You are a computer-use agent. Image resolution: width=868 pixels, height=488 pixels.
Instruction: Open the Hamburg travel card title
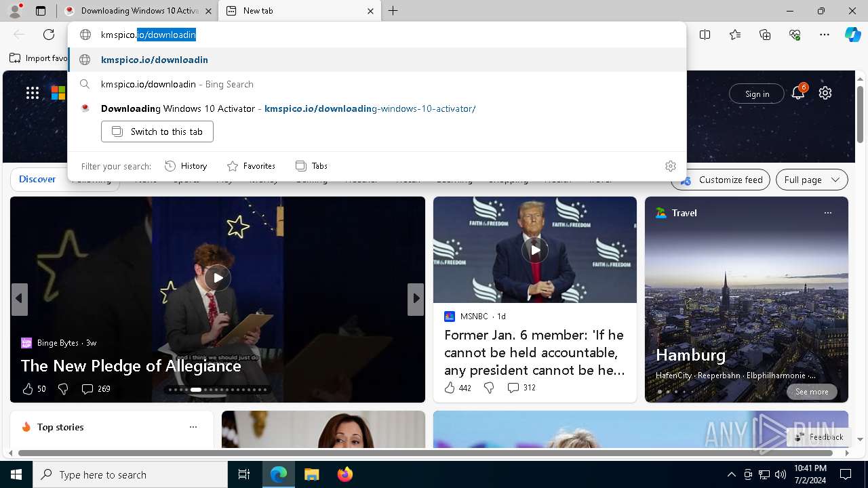point(690,355)
